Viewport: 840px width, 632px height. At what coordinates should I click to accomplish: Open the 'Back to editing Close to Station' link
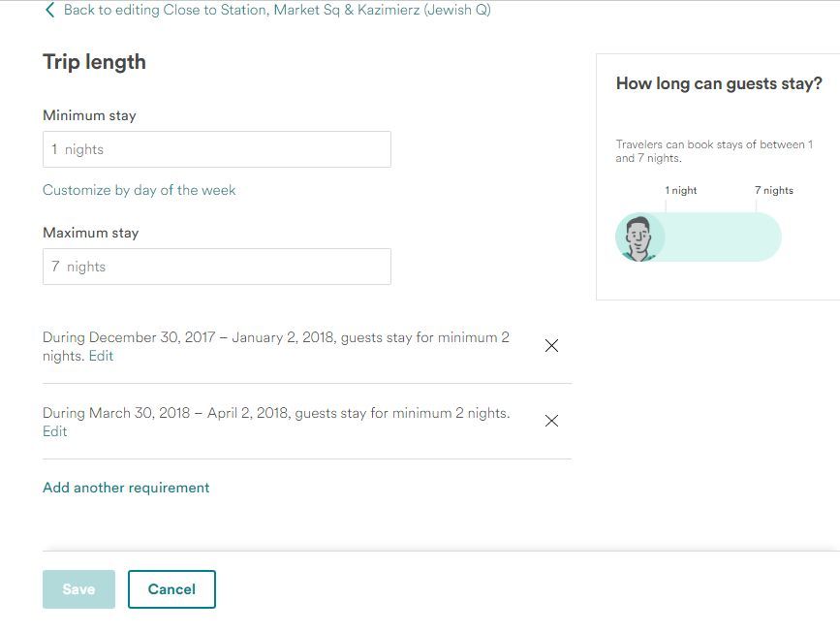pyautogui.click(x=276, y=11)
